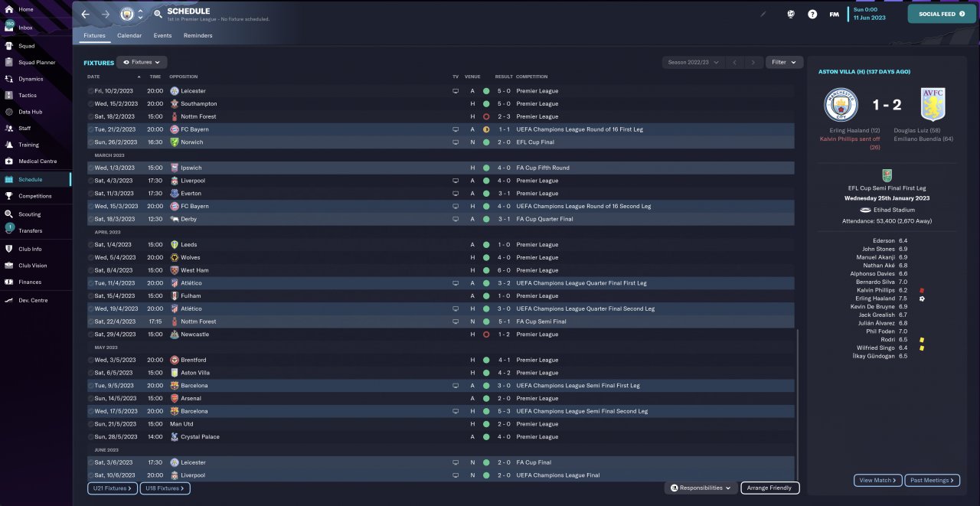
Task: Open Competitions in the sidebar
Action: [x=35, y=196]
